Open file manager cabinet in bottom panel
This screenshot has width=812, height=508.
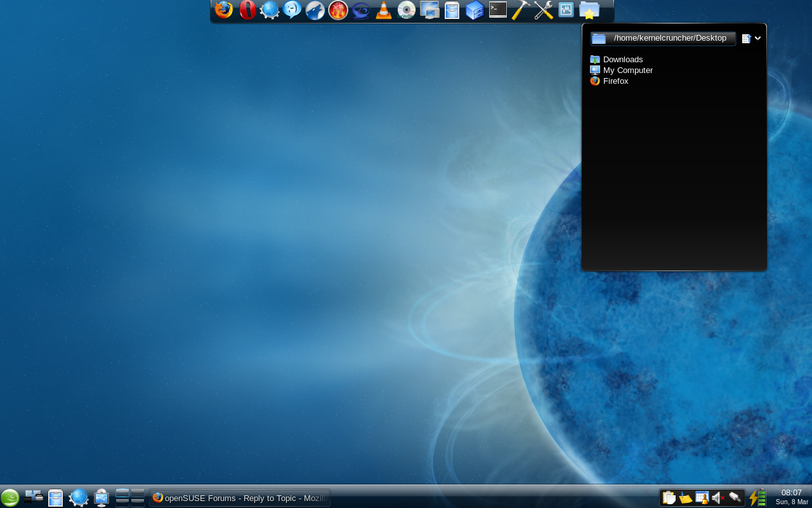coord(56,497)
